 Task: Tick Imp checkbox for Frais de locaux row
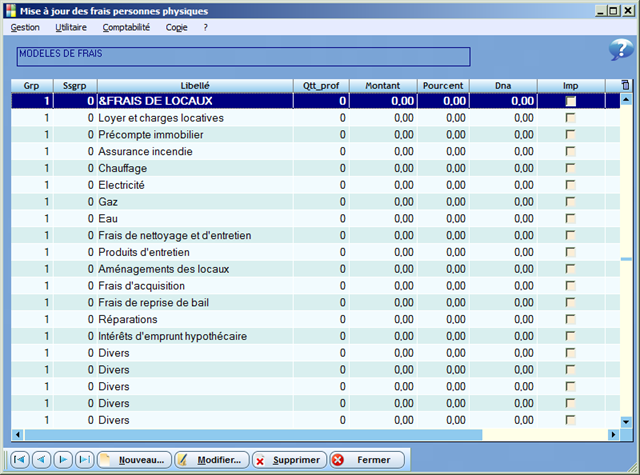point(571,101)
